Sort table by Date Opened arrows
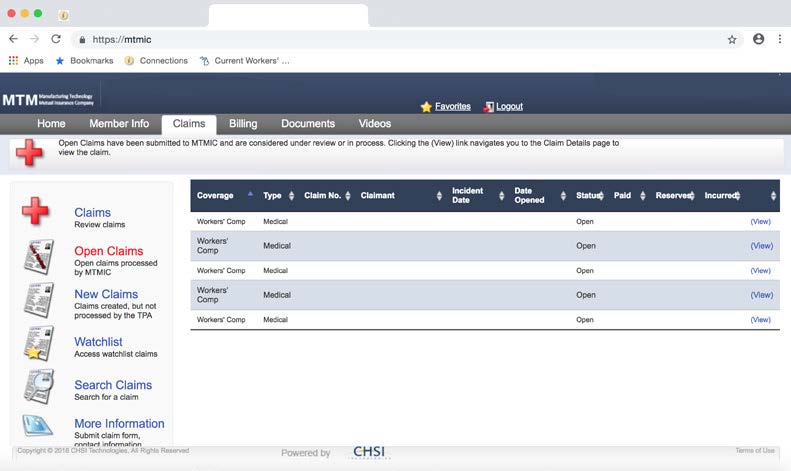The image size is (791, 471). (x=563, y=196)
